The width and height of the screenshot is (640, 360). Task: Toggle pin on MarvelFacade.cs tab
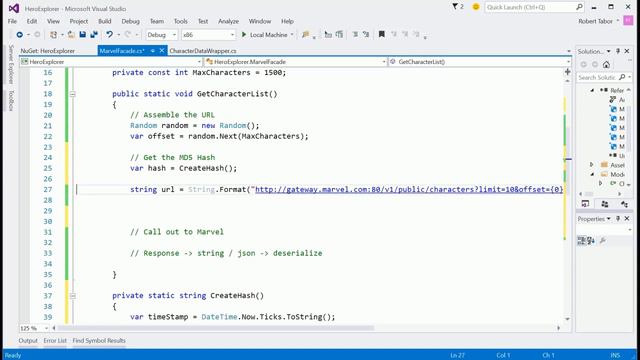point(152,51)
